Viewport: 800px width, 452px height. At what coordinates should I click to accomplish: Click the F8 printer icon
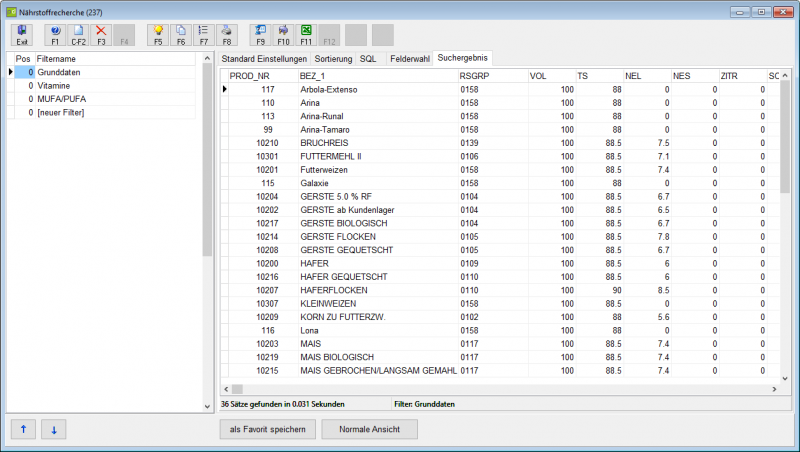pos(227,35)
